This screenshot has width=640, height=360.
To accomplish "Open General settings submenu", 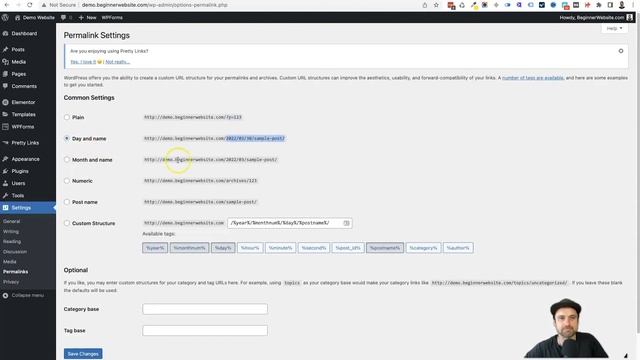I will tap(11, 221).
